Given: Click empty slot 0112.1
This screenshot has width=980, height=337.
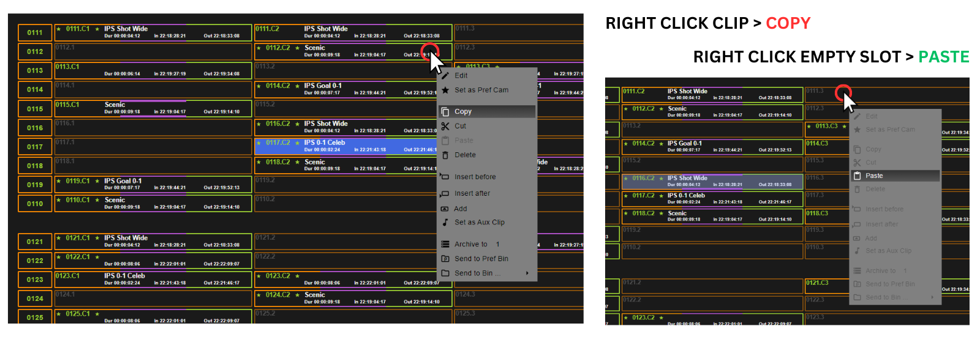Looking at the screenshot, I should click(x=153, y=51).
